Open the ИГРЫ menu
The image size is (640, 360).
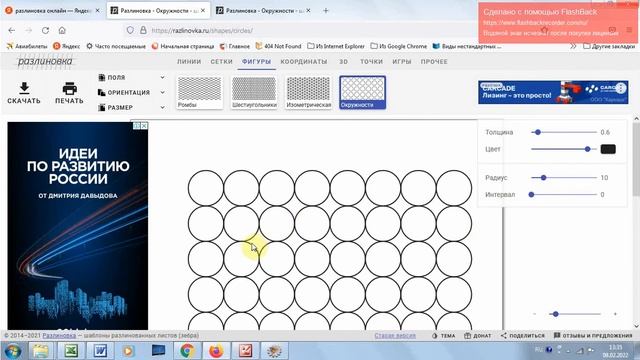(x=402, y=62)
